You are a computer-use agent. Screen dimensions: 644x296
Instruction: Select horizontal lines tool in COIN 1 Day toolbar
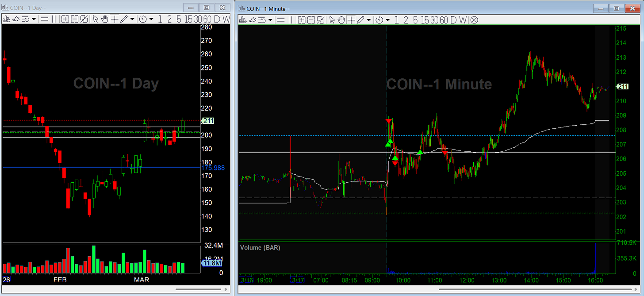tap(44, 19)
